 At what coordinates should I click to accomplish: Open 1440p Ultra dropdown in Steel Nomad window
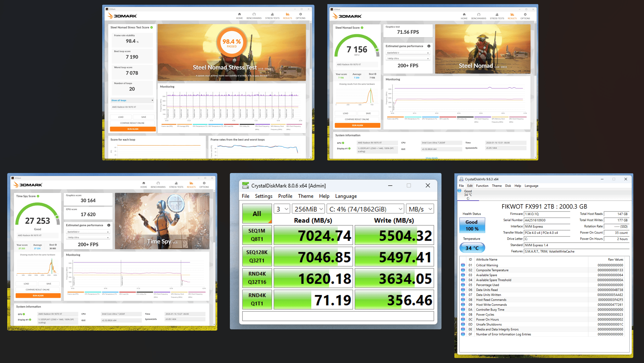(x=408, y=59)
